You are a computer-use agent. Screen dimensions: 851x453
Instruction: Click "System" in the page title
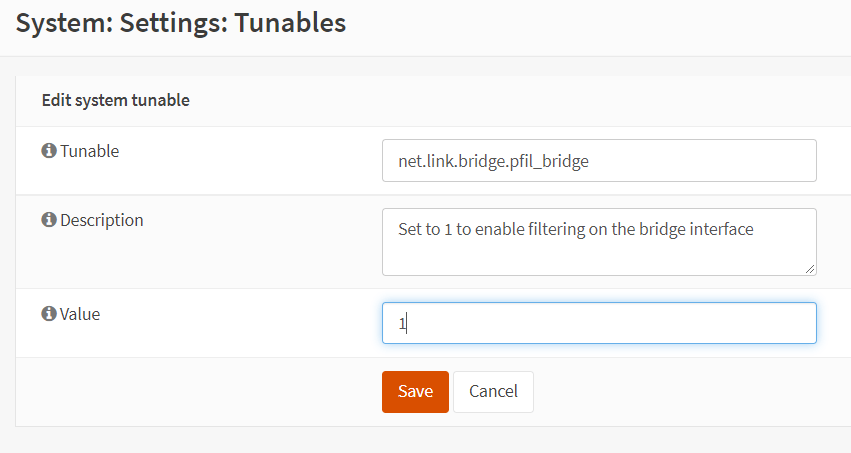click(x=61, y=23)
